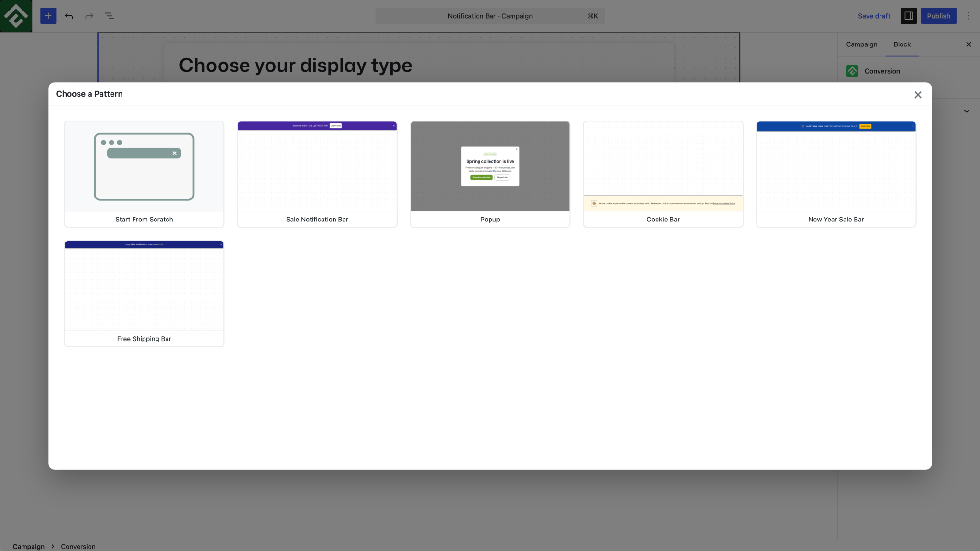980x551 pixels.
Task: Click the Cookie Bar caption text
Action: coord(663,219)
